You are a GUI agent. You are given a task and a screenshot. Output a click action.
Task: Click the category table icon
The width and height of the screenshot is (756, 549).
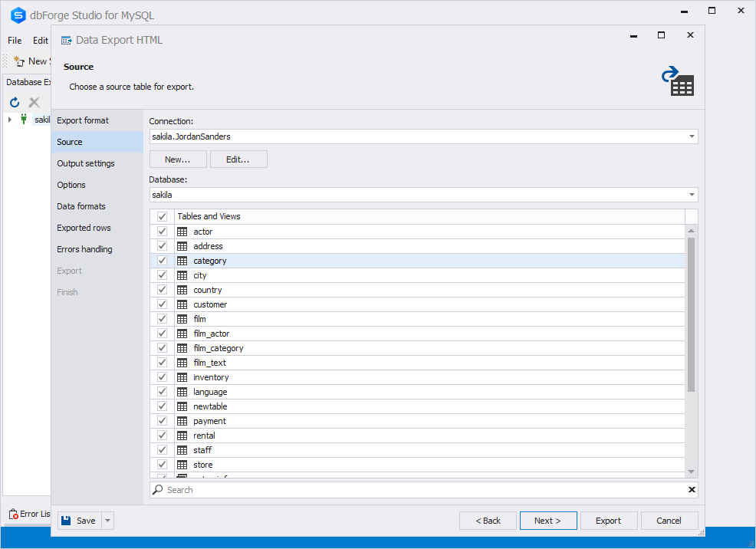point(182,261)
